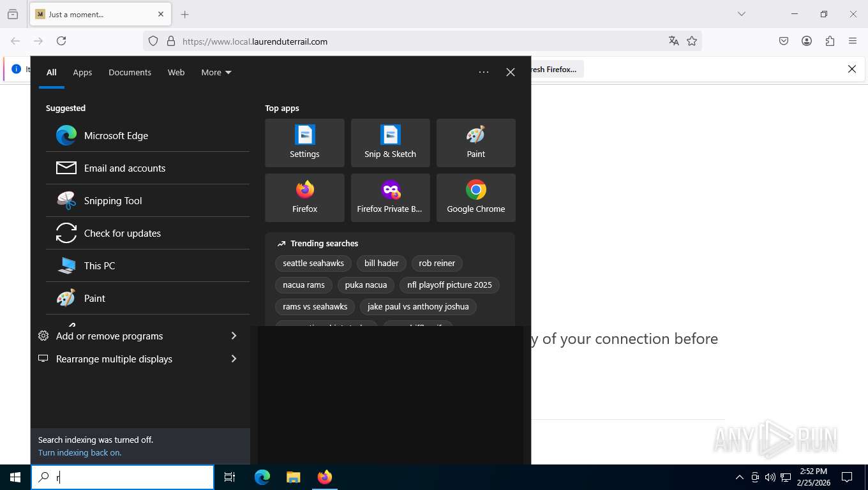Open Firefox Pocket save icon
This screenshot has height=490, width=868.
tap(784, 41)
